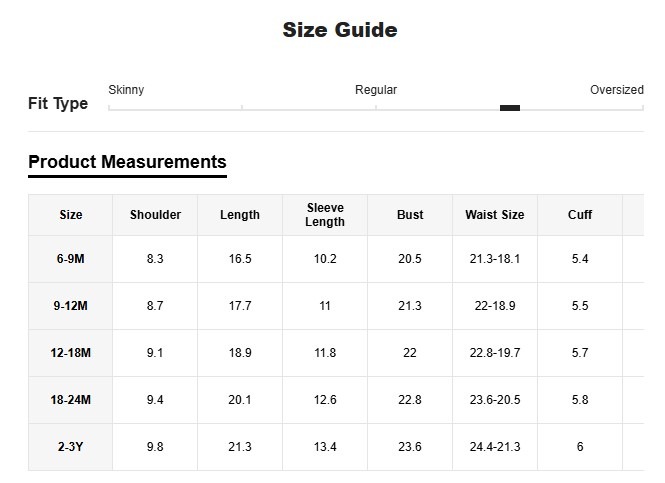Select the Sleeve Length column header
This screenshot has width=665, height=483.
[x=325, y=215]
